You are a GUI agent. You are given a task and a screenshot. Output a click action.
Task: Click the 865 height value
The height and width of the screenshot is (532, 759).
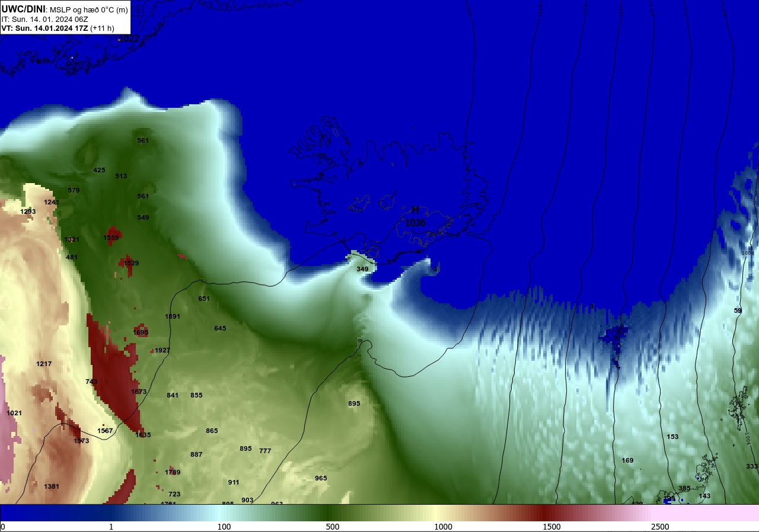[212, 431]
